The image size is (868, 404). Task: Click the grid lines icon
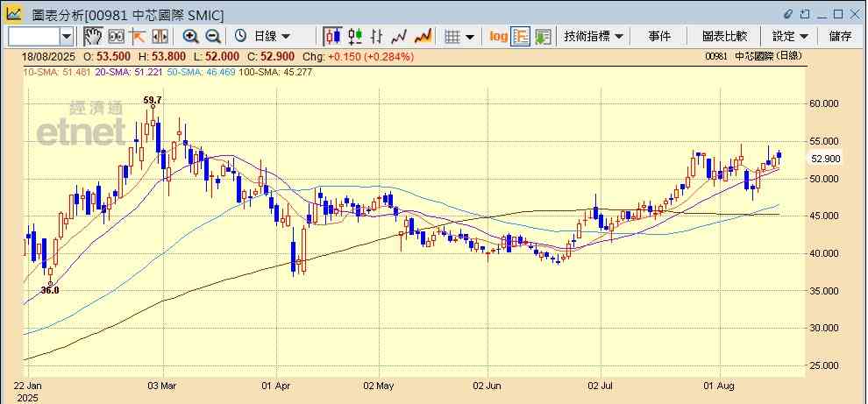pyautogui.click(x=452, y=37)
